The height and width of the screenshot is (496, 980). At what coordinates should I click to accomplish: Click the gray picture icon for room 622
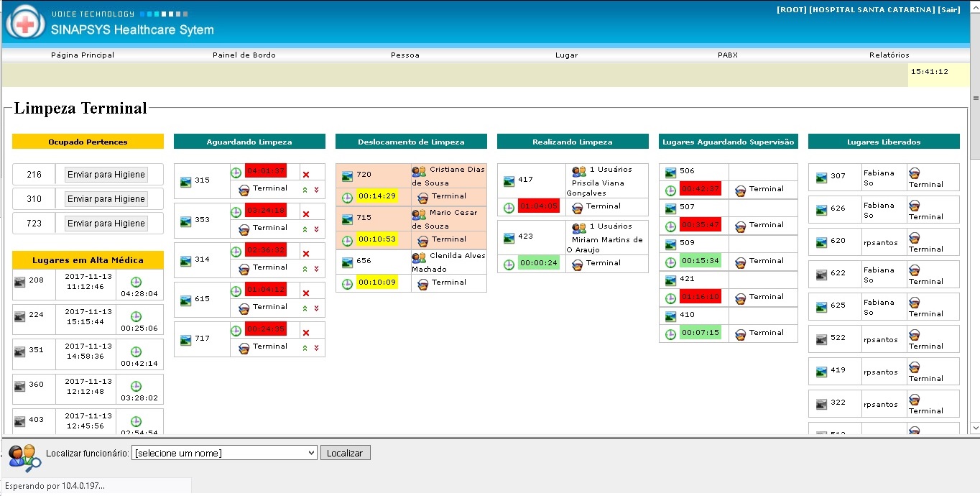point(822,274)
